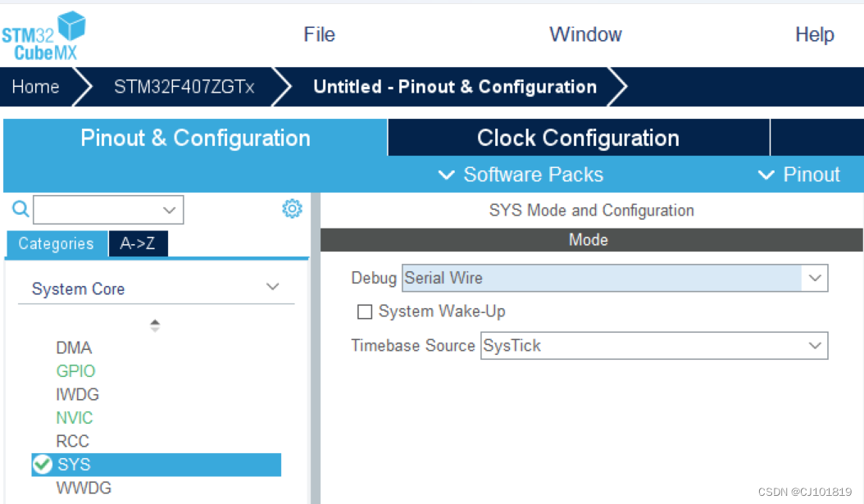Open the File menu
Screen dimensions: 864x504
[x=320, y=34]
